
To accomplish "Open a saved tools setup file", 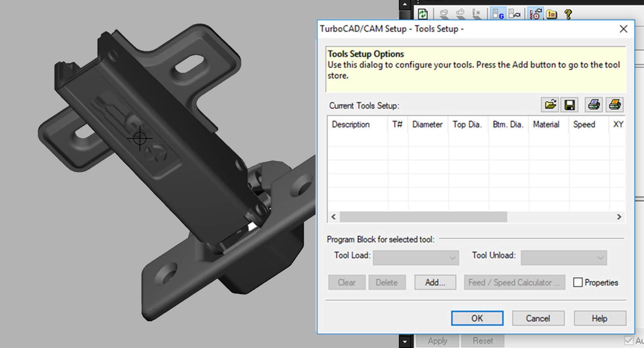I will pyautogui.click(x=550, y=105).
